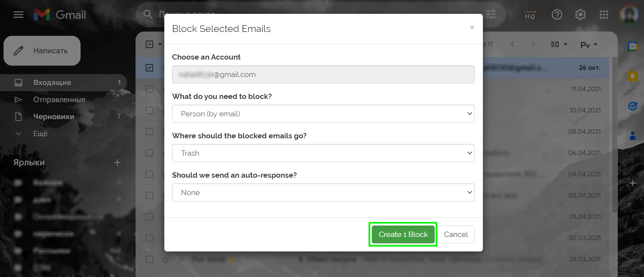Check the 11.04.2021 email checkbox

pos(149,89)
